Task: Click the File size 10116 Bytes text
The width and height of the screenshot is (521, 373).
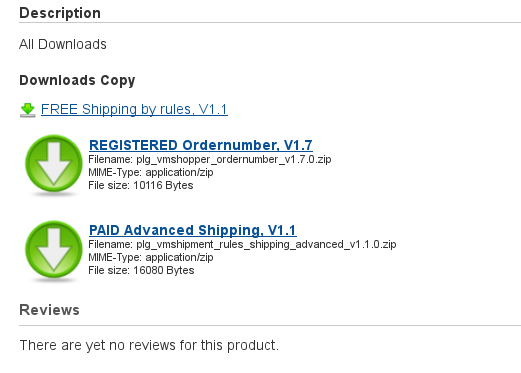Action: point(141,185)
